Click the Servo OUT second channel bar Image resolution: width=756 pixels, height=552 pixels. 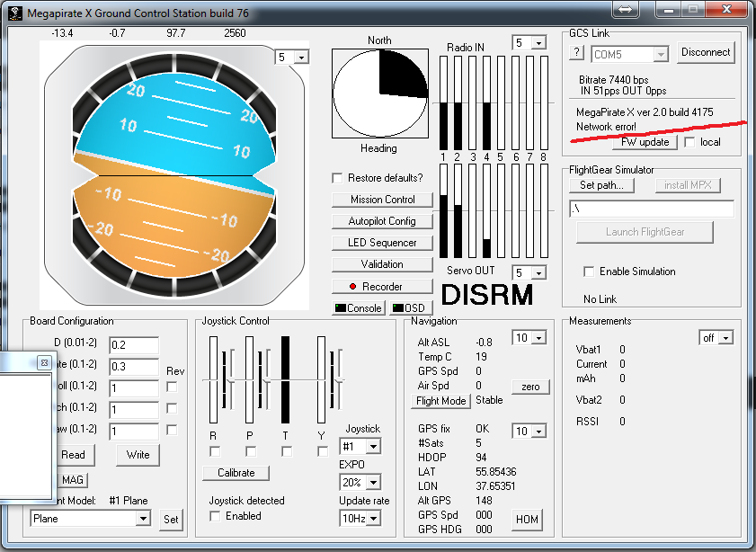[x=458, y=211]
